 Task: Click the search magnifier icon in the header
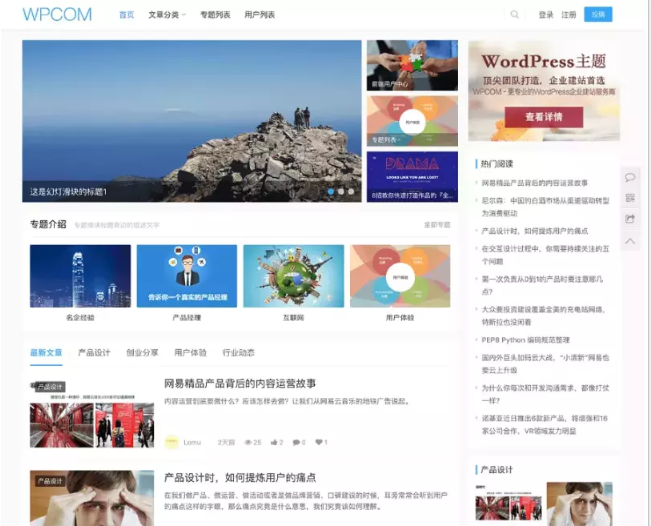(514, 15)
